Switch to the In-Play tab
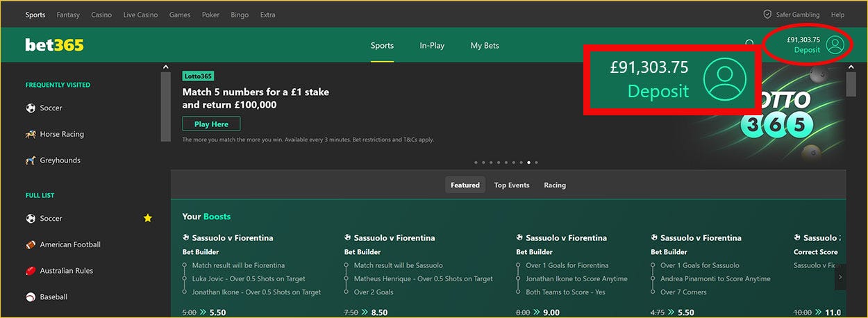868x318 pixels. (432, 46)
